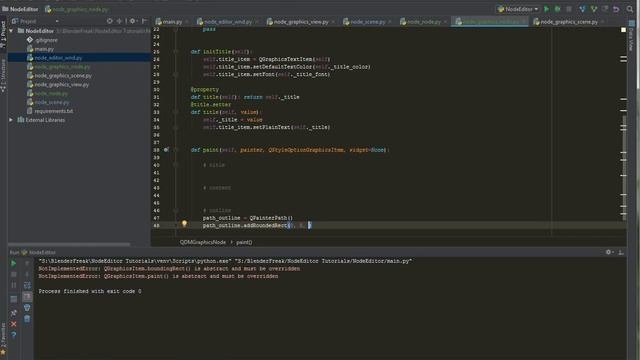Image resolution: width=640 pixels, height=360 pixels.
Task: Start debugging with the green bug icon
Action: (x=557, y=9)
